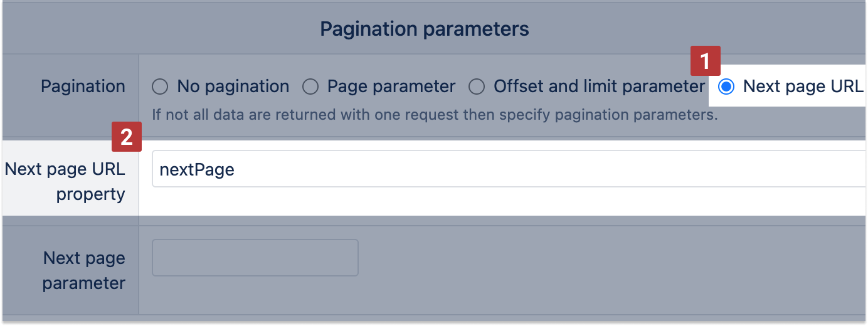Click the empty Next page parameter field

(255, 258)
